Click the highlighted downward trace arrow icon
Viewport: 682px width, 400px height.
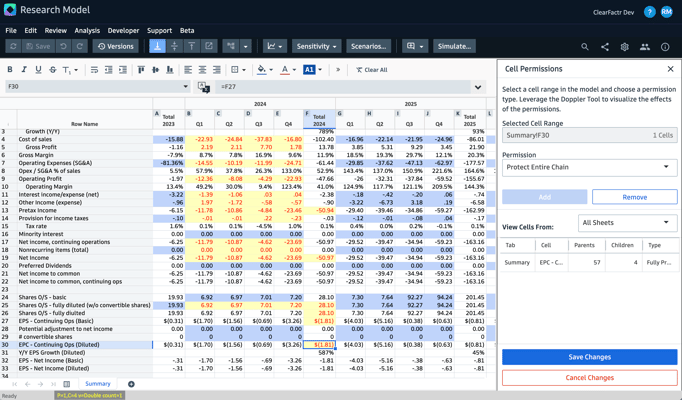(157, 46)
